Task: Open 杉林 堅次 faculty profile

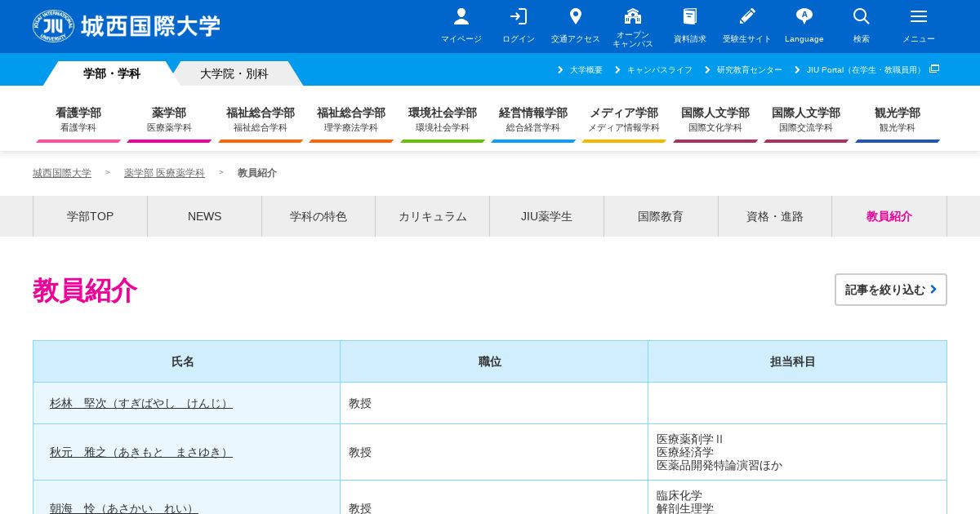Action: click(141, 403)
